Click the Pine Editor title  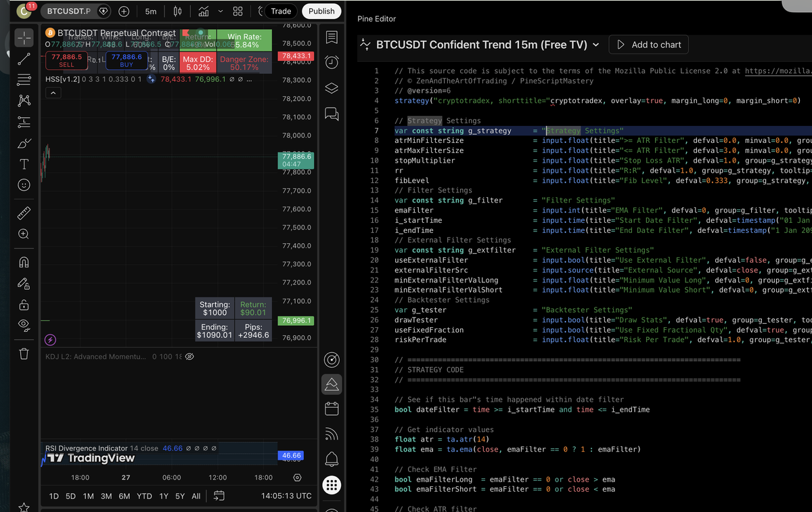click(x=377, y=19)
